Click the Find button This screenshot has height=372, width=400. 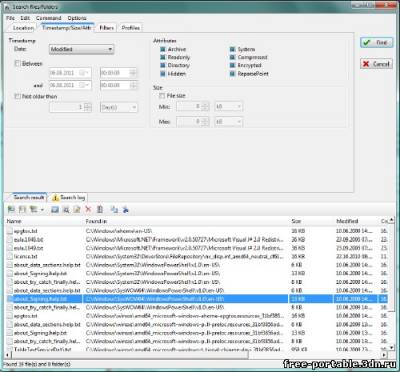(x=377, y=42)
